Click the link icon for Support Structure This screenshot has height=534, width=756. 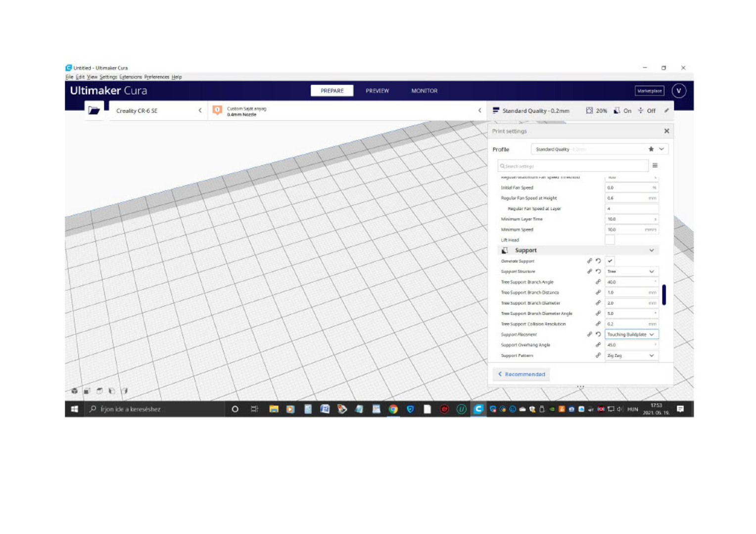(x=590, y=271)
